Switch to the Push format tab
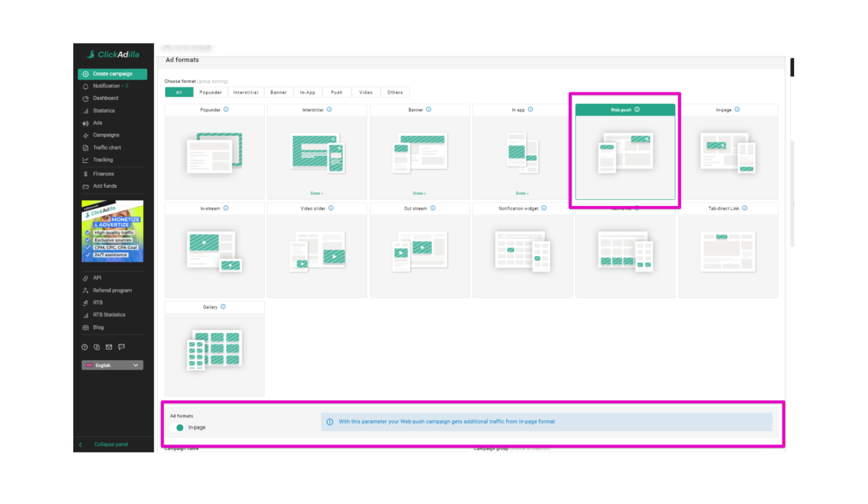Screen dimensions: 868x504 [x=337, y=93]
